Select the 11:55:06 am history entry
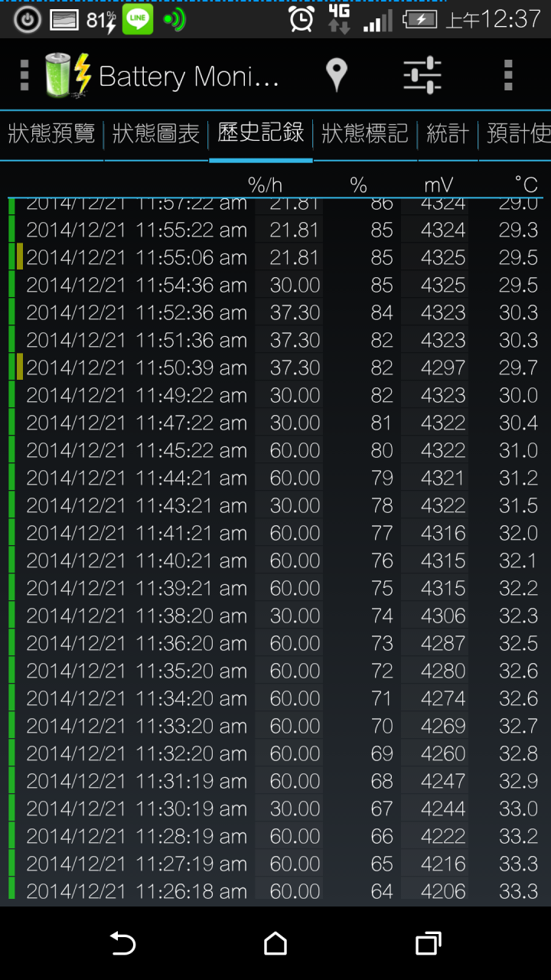The height and width of the screenshot is (980, 551). [275, 257]
